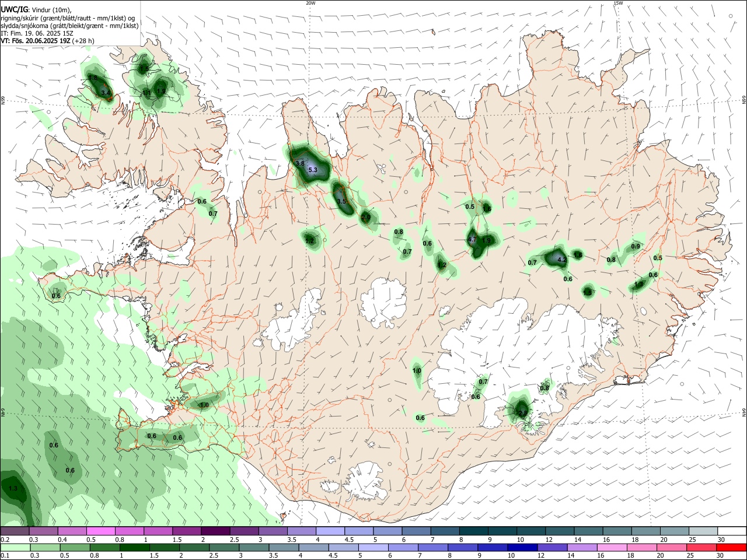Click the '(+28 h)' forecast offset text
The height and width of the screenshot is (560, 747).
pyautogui.click(x=84, y=41)
